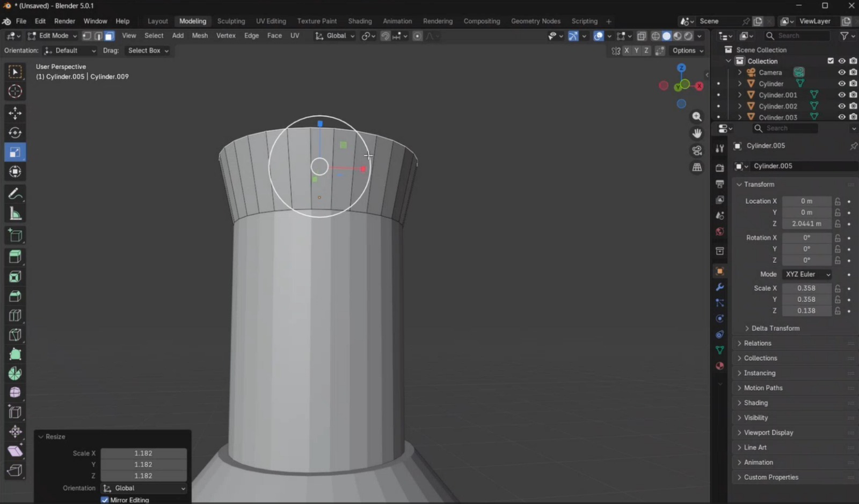Image resolution: width=859 pixels, height=504 pixels.
Task: Toggle Cylinder.001 visibility in the outliner
Action: click(841, 94)
